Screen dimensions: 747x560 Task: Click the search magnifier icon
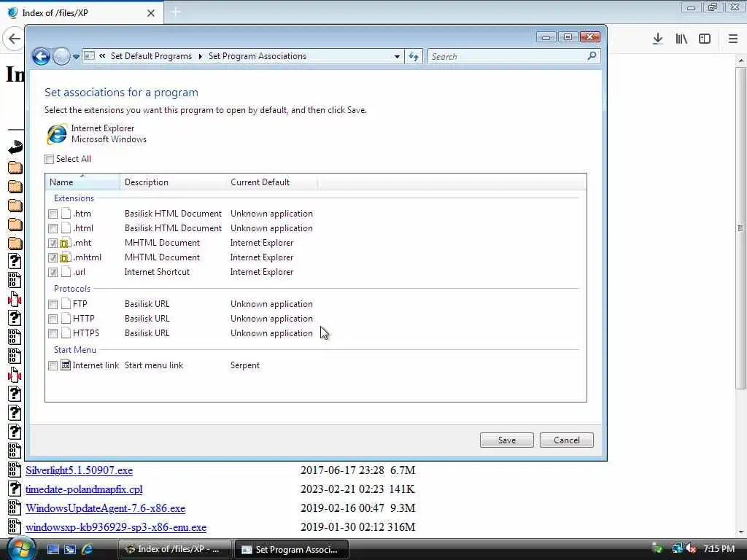(592, 55)
